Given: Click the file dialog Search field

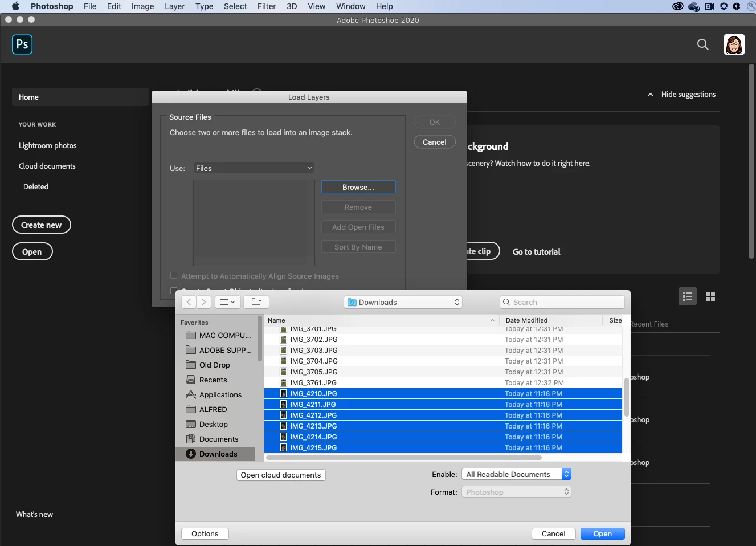Looking at the screenshot, I should [562, 302].
